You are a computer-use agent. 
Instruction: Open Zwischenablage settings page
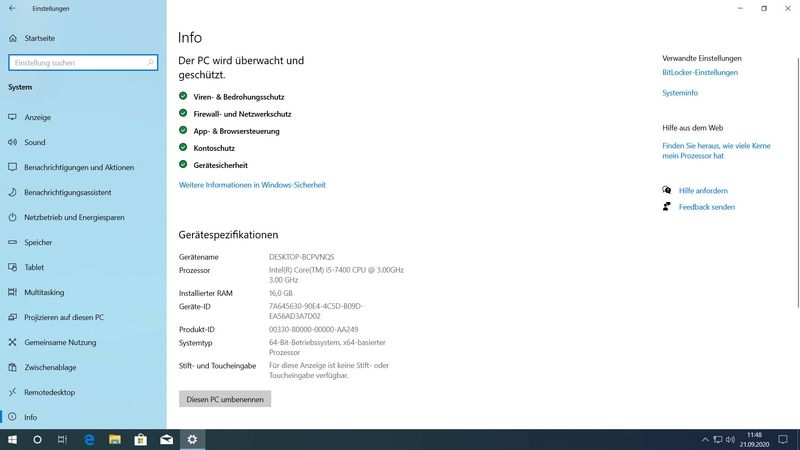[x=51, y=367]
